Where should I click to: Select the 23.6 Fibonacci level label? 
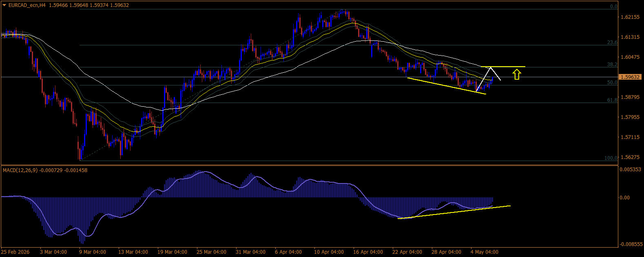pyautogui.click(x=612, y=42)
